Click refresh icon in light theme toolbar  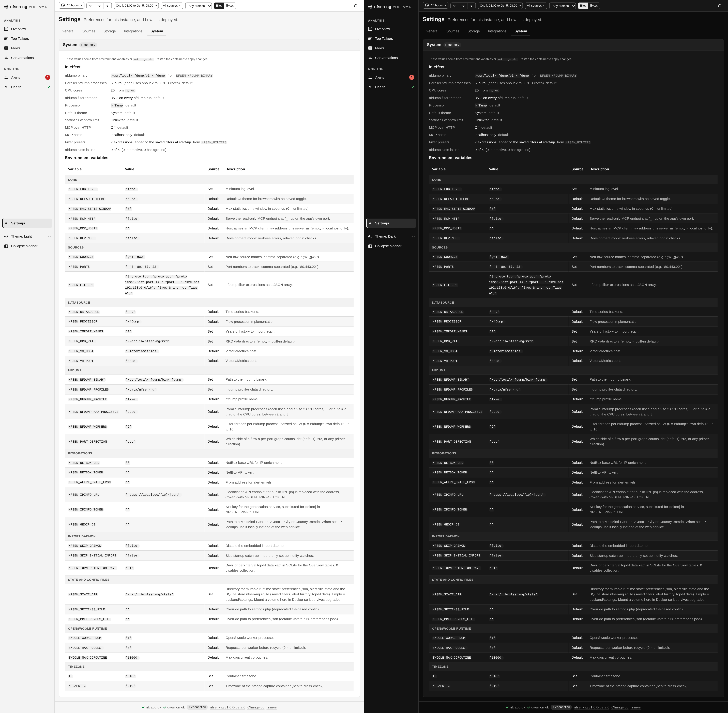tap(355, 6)
